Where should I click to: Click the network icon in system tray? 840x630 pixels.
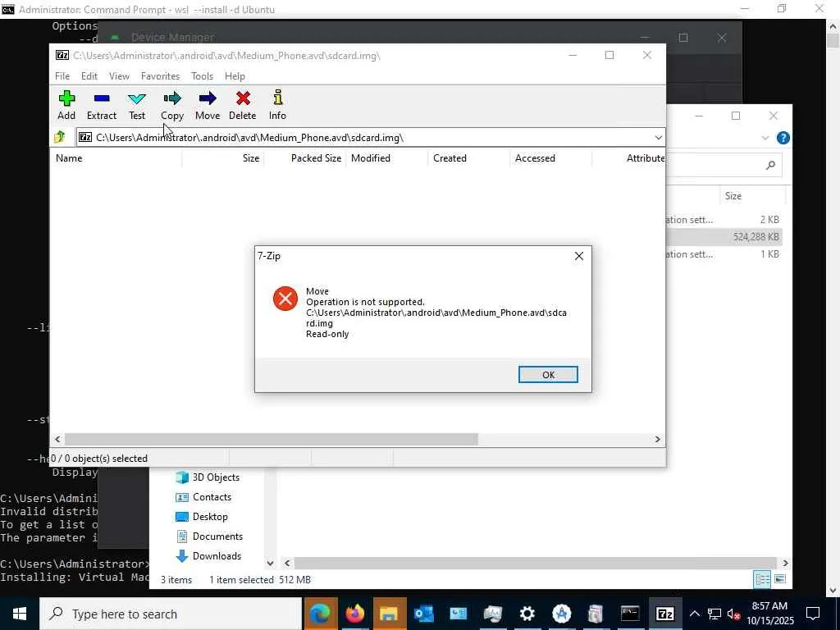point(714,614)
